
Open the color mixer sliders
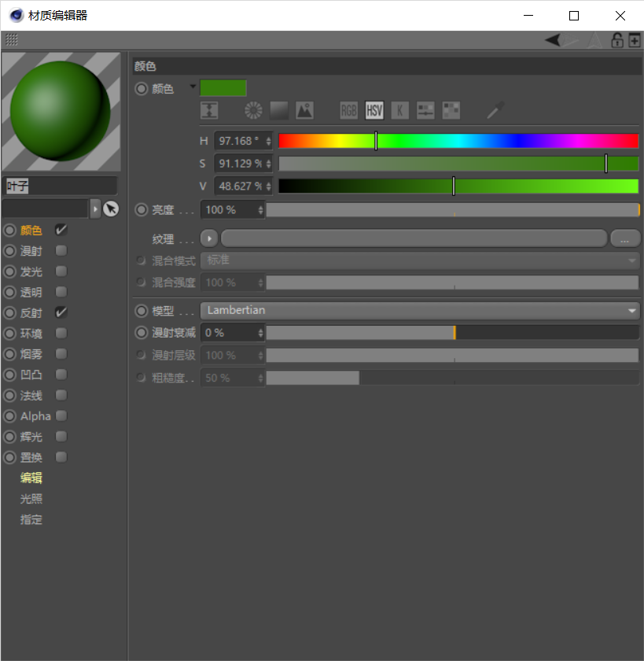click(425, 110)
